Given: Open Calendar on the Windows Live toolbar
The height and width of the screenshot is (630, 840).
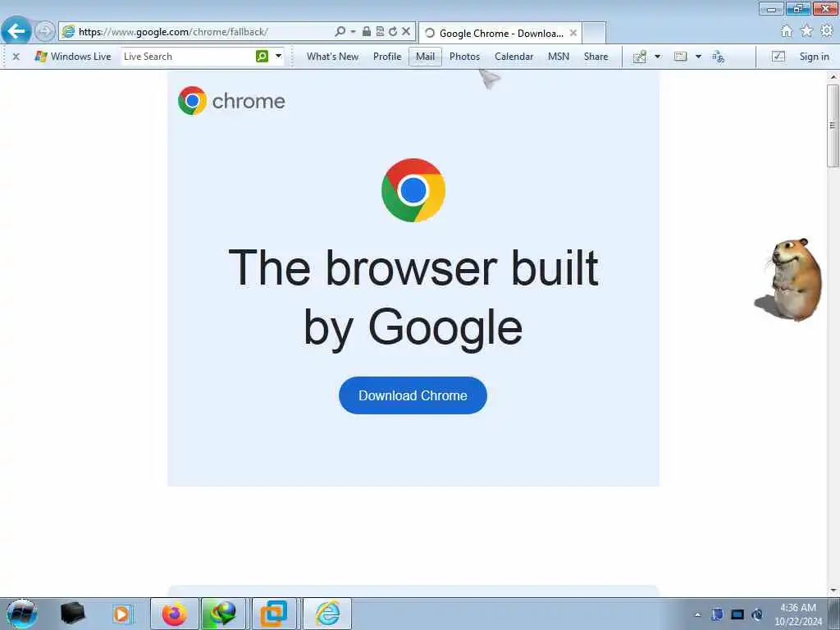Looking at the screenshot, I should 514,57.
